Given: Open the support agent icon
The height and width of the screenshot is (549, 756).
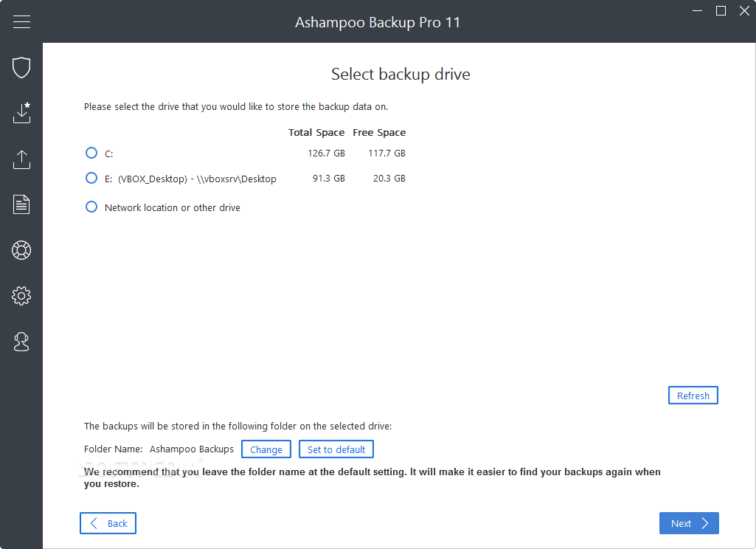Looking at the screenshot, I should point(21,342).
